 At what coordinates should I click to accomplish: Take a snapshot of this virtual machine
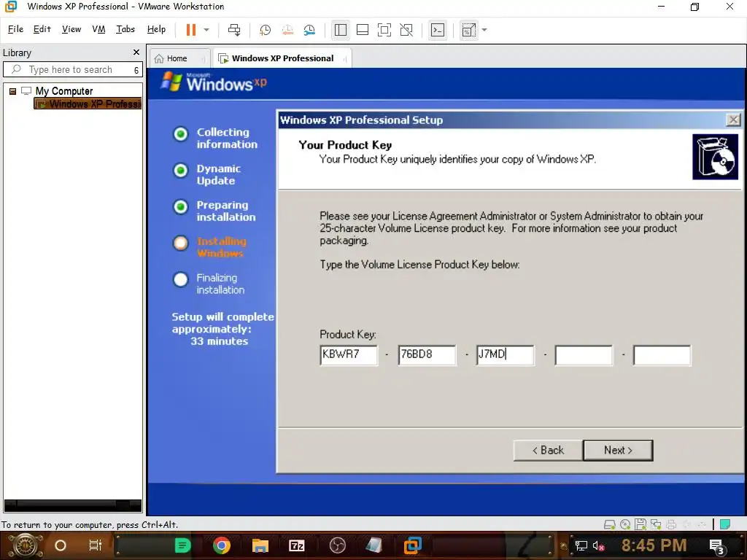(x=265, y=30)
